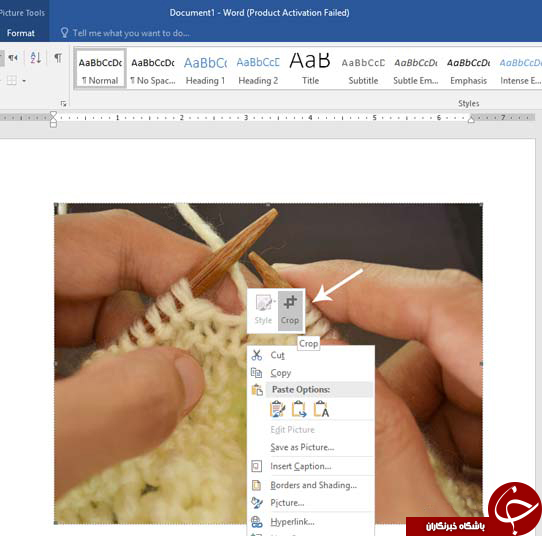The height and width of the screenshot is (536, 542).
Task: Click the lightbulb Tell me icon
Action: pyautogui.click(x=64, y=32)
